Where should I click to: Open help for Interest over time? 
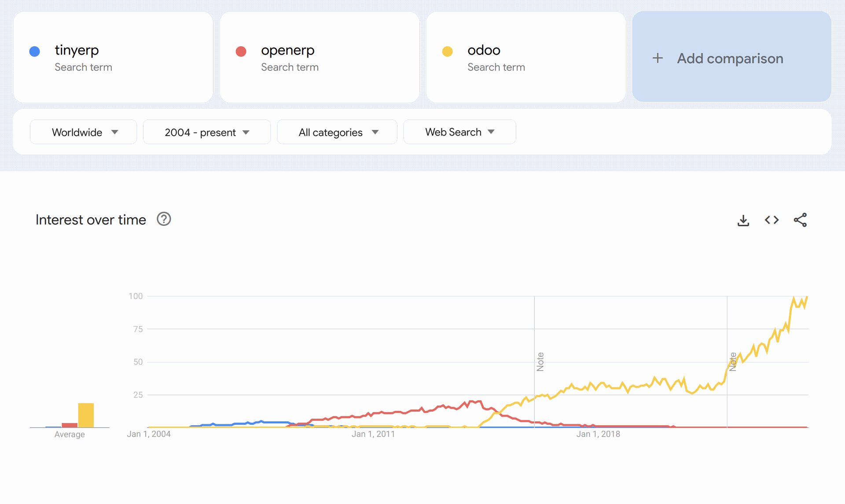coord(164,219)
